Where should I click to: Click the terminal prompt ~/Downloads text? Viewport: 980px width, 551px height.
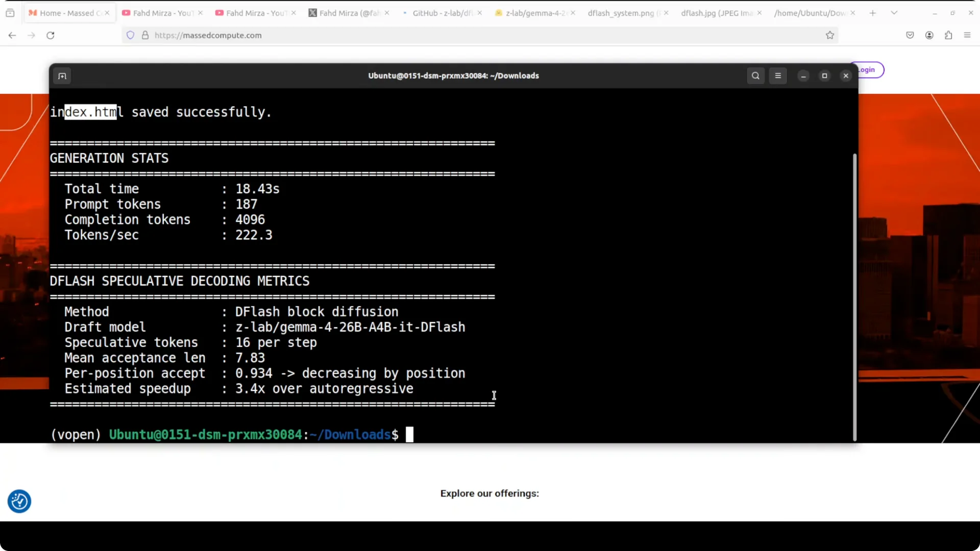click(350, 435)
